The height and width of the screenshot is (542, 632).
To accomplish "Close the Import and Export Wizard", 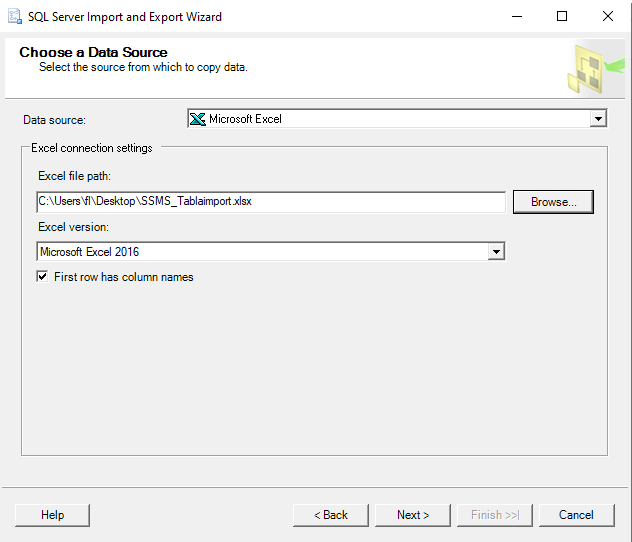I will [608, 17].
